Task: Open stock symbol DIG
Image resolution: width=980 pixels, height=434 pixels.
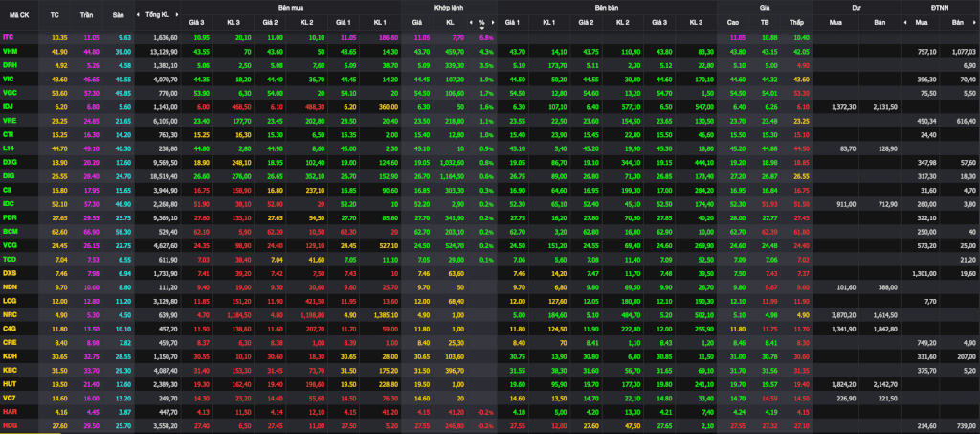Action: point(8,175)
